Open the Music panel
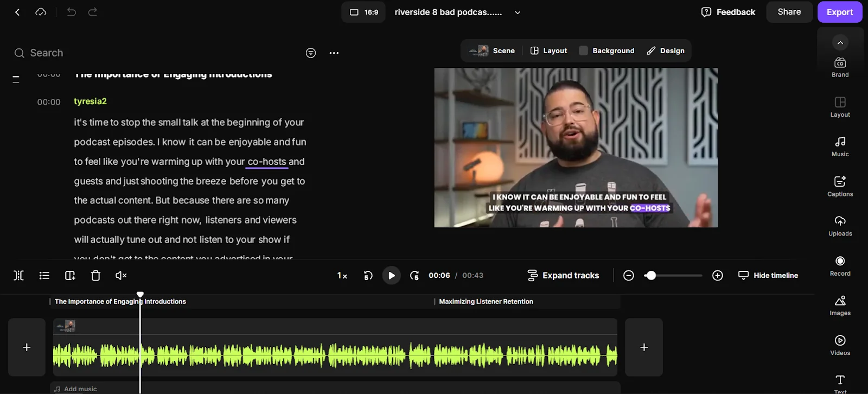The image size is (868, 394). pos(840,146)
